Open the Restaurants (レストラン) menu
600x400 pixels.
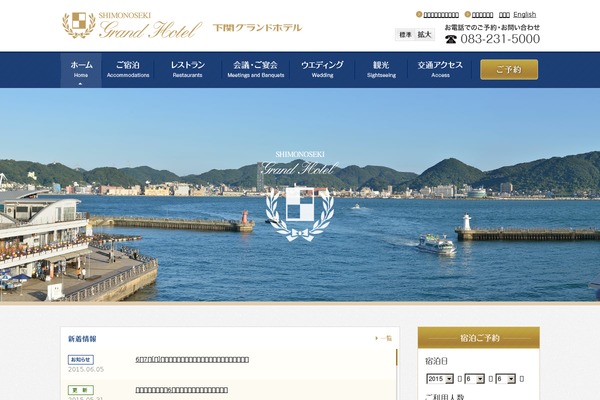pos(188,70)
